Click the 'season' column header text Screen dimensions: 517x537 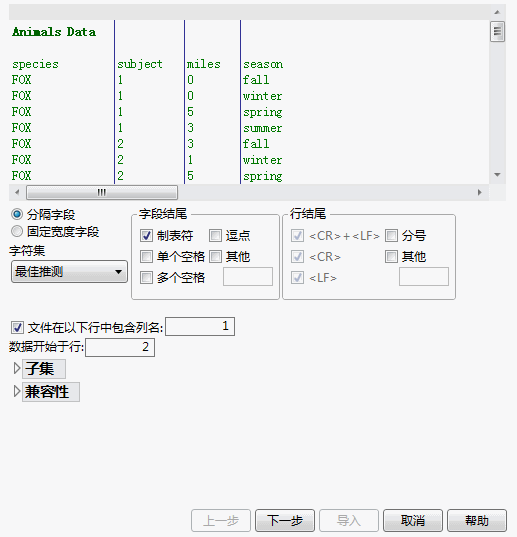(x=263, y=64)
